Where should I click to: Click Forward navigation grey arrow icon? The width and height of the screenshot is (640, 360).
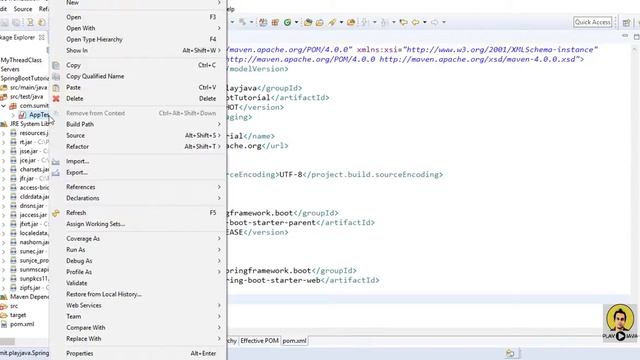434,22
